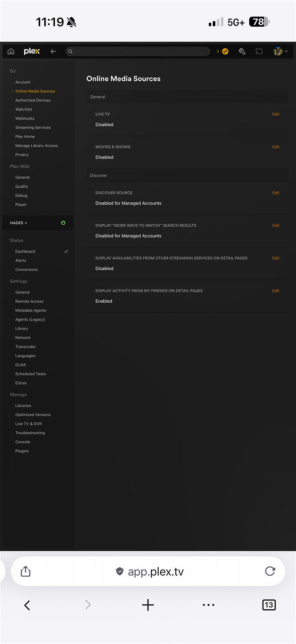The width and height of the screenshot is (296, 644).
Task: Edit Display Activity From My Friends setting
Action: tap(275, 291)
